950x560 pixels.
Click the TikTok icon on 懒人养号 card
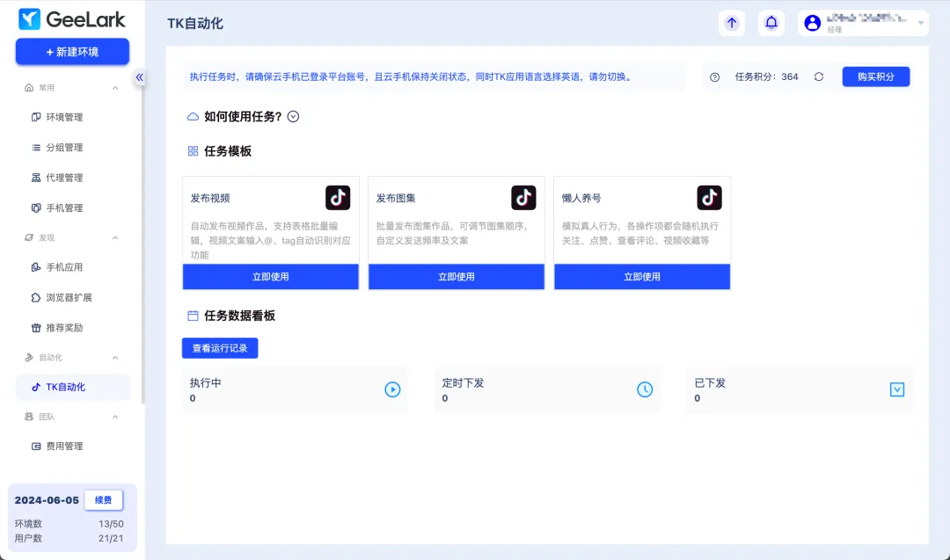click(710, 198)
